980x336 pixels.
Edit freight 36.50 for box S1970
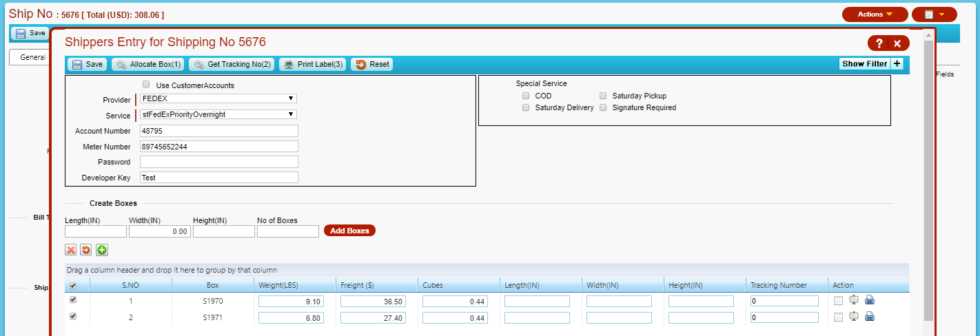point(373,301)
